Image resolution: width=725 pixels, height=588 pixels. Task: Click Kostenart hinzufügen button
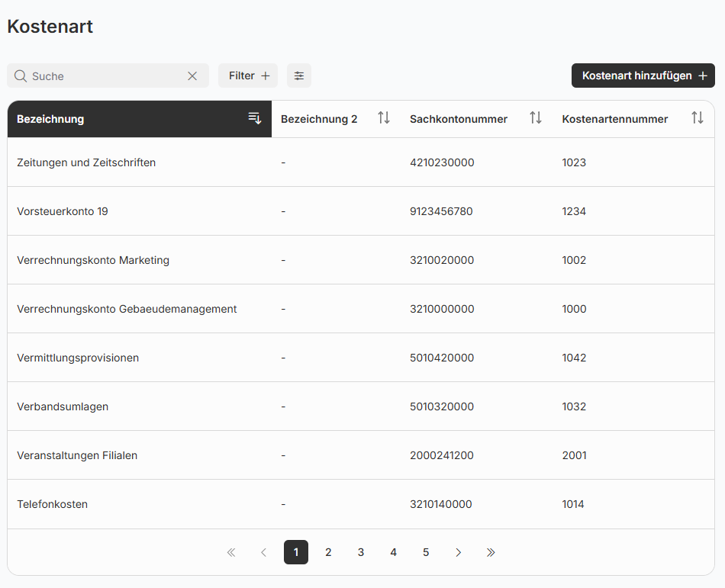pos(643,76)
